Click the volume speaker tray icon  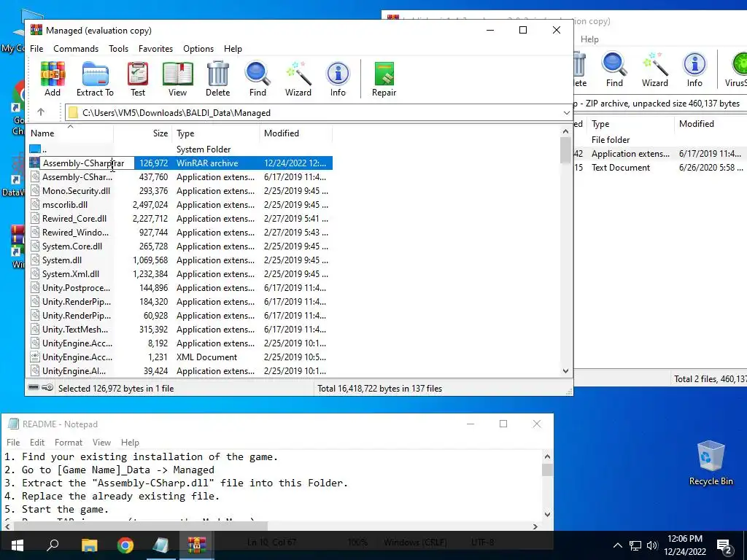651,545
